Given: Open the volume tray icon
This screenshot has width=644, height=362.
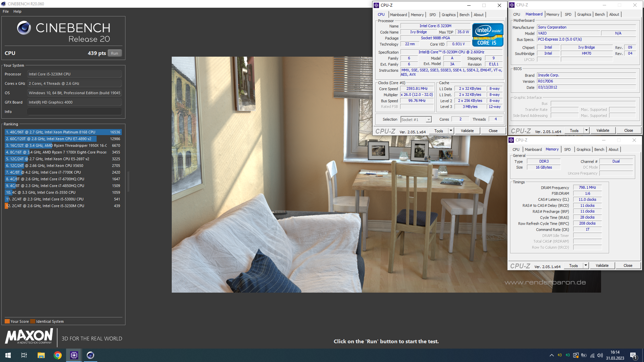Looking at the screenshot, I should point(600,355).
